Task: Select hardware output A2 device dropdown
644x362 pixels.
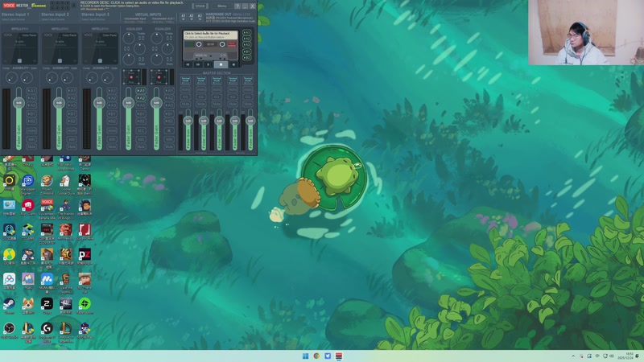Action: pos(192,17)
